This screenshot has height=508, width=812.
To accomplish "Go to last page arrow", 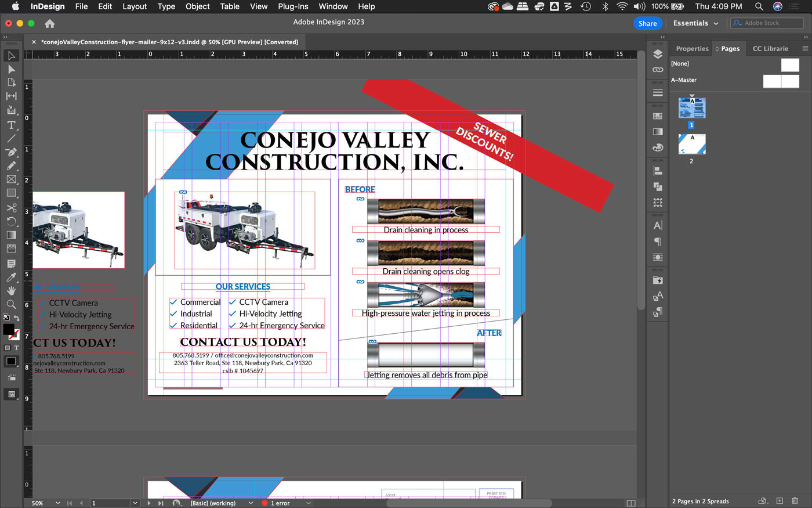I will click(x=161, y=503).
